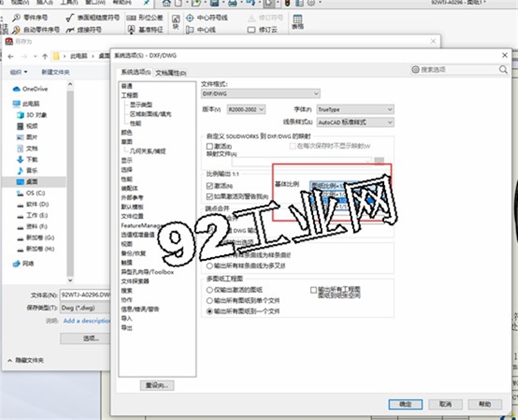The image size is (518, 420).
Task: Click the 零件序号 balloon tool icon
Action: [x=16, y=17]
